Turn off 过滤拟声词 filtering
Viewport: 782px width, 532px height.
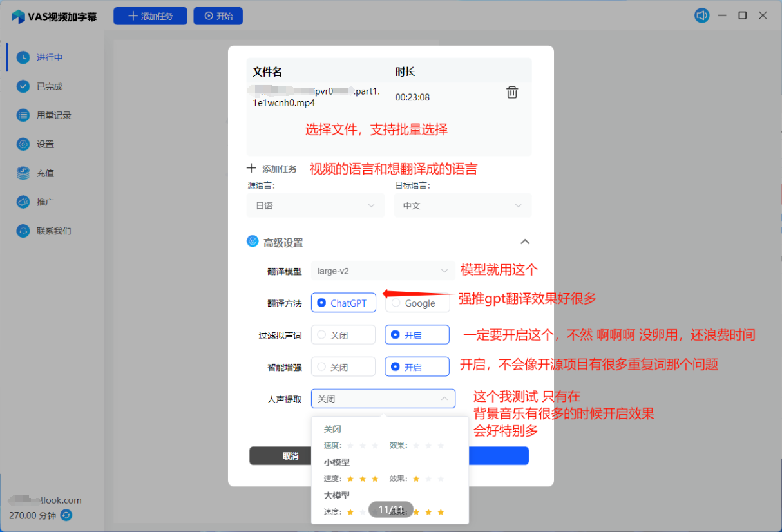[x=343, y=334]
